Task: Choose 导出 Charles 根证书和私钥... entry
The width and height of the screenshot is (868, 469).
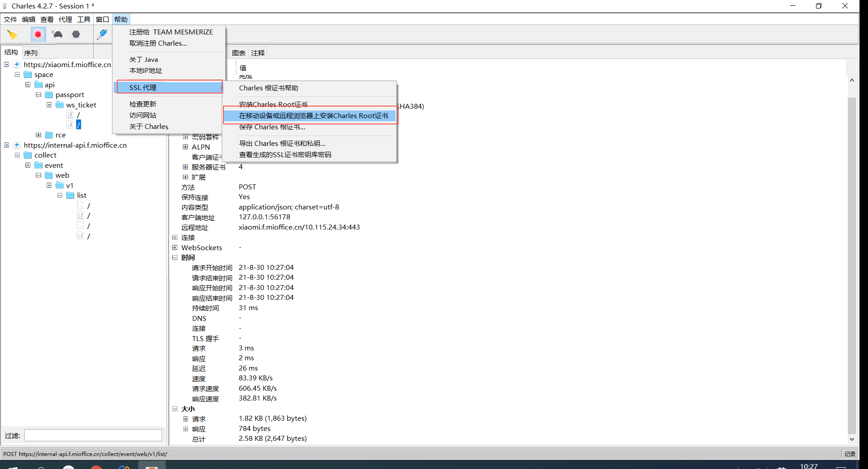Action: coord(310,144)
